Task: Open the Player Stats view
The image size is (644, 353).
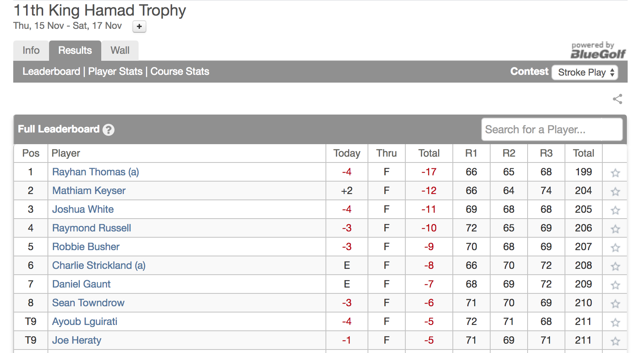Action: pos(115,71)
